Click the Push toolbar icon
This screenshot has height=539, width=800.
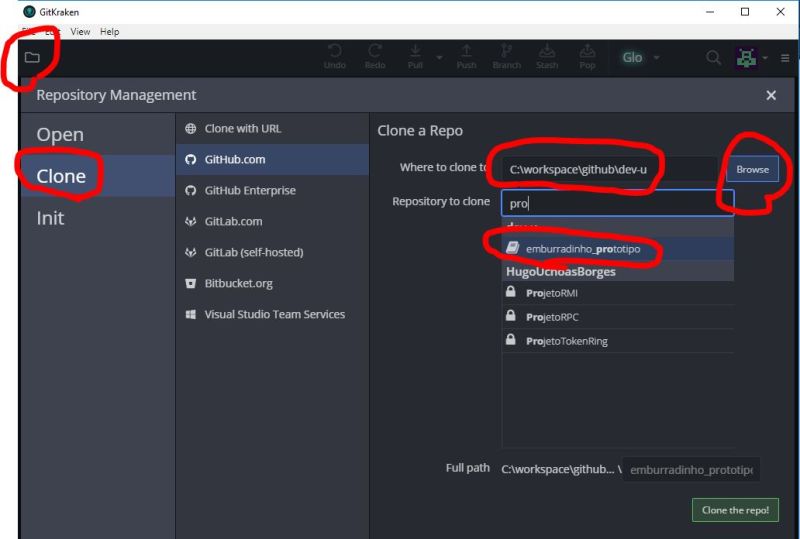[x=466, y=57]
